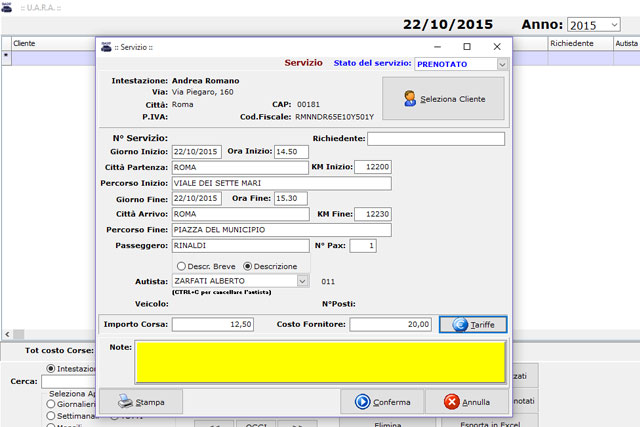Select Giornalieri radio in main window
640x427 pixels.
[51, 404]
